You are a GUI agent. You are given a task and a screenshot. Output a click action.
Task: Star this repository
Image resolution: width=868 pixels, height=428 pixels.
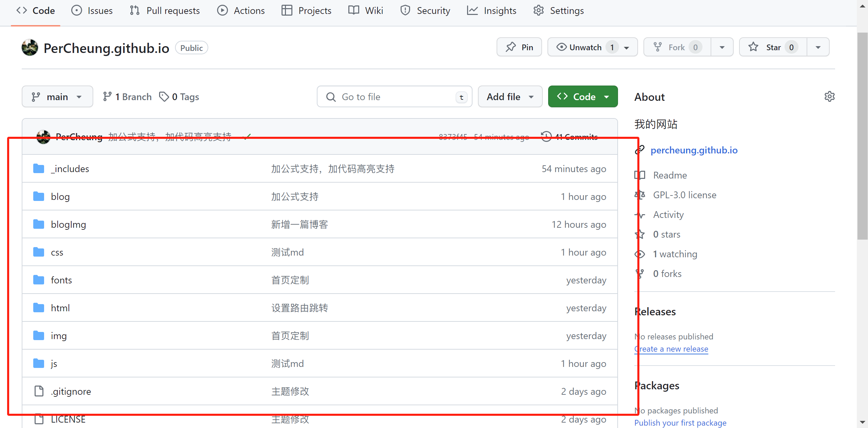773,47
